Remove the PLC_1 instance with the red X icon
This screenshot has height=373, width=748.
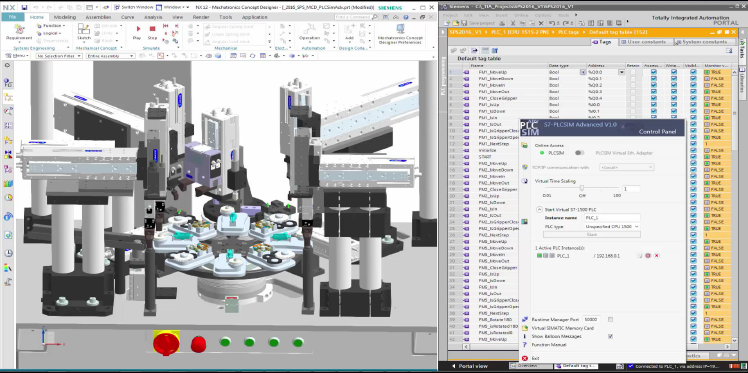(656, 256)
